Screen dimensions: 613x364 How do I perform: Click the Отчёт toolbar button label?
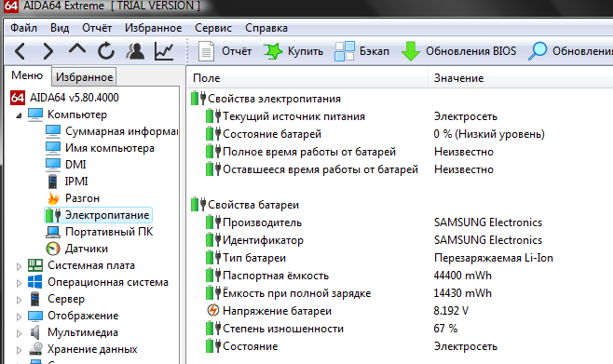pos(237,51)
